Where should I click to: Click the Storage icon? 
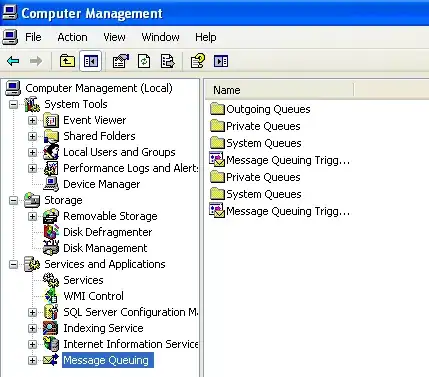32,200
